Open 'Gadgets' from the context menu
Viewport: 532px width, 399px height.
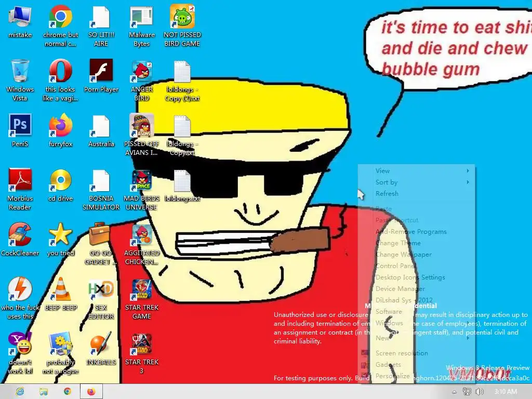[x=388, y=364]
